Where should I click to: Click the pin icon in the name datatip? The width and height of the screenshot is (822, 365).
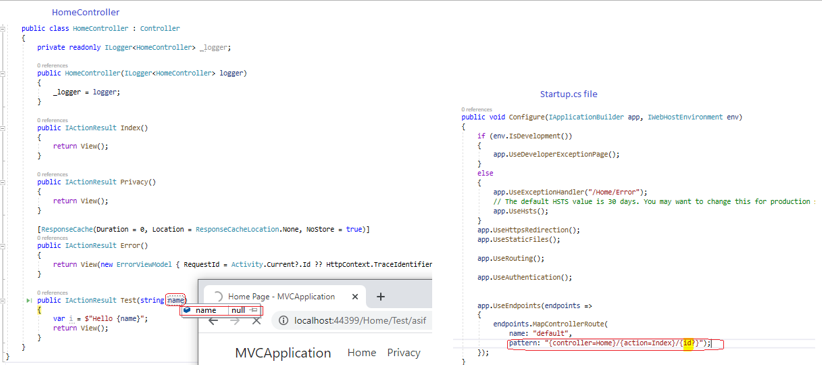click(254, 310)
